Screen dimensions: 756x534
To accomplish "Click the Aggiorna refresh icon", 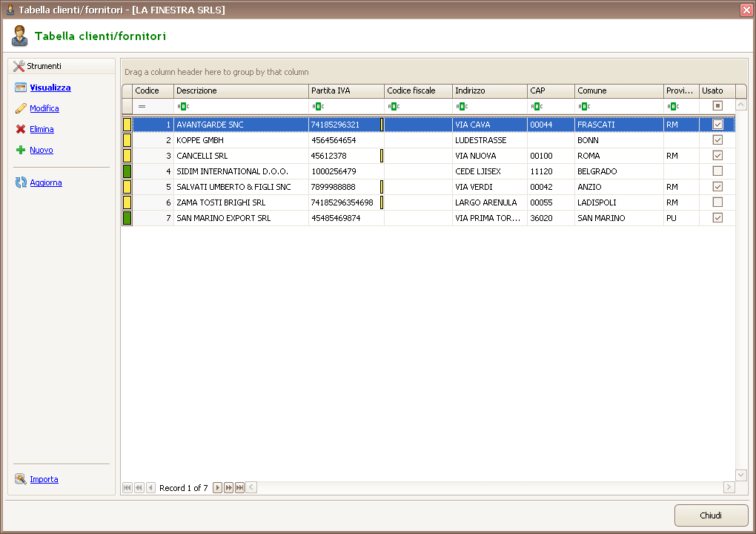I will [x=21, y=182].
